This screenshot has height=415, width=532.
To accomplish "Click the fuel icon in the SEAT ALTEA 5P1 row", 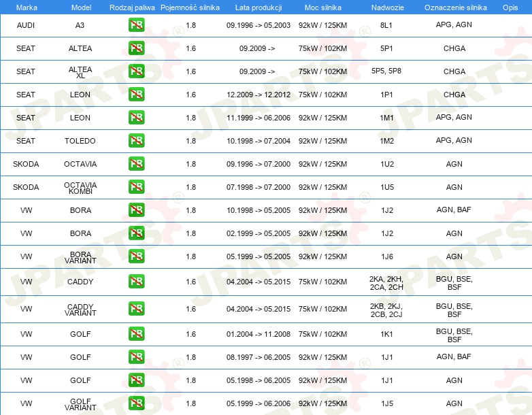I will pyautogui.click(x=136, y=48).
